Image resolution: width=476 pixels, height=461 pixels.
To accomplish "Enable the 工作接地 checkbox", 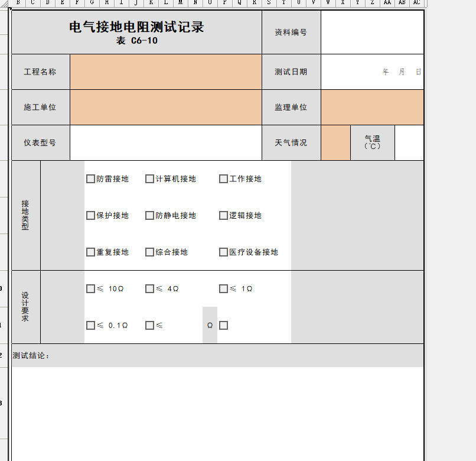I will click(223, 179).
